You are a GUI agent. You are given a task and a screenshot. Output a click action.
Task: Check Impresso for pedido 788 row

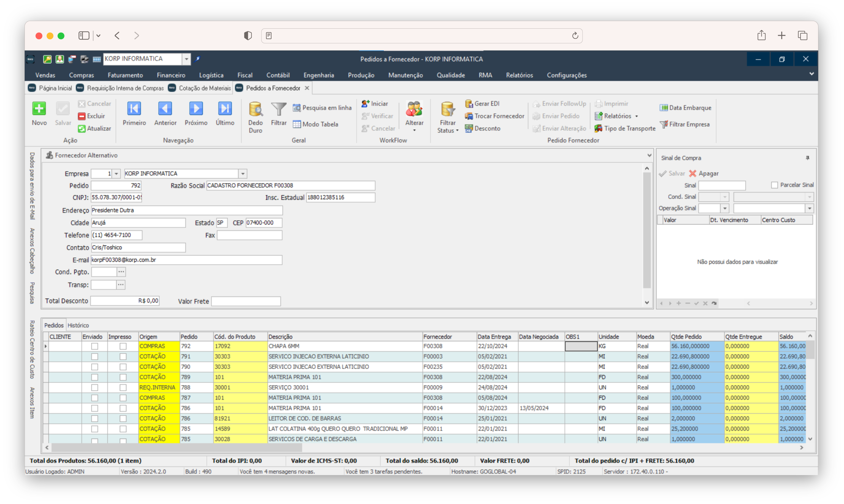tap(123, 388)
